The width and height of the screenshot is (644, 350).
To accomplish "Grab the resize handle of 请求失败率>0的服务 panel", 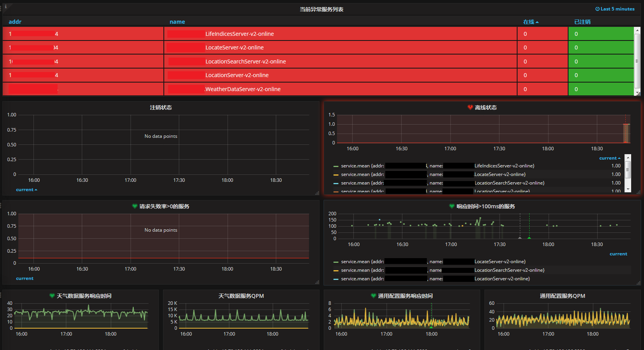I will (317, 282).
